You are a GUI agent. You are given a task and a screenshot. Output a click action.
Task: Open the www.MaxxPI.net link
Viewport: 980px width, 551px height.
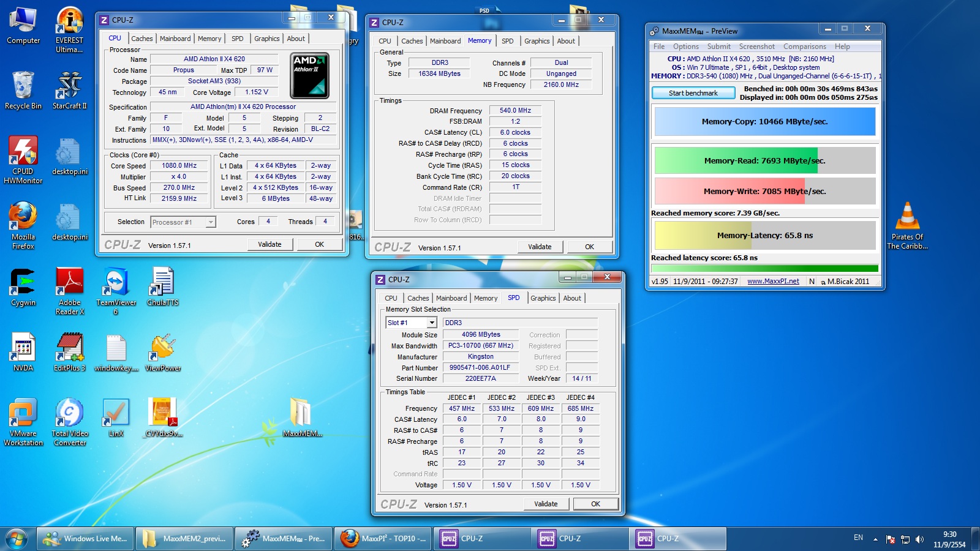tap(773, 281)
